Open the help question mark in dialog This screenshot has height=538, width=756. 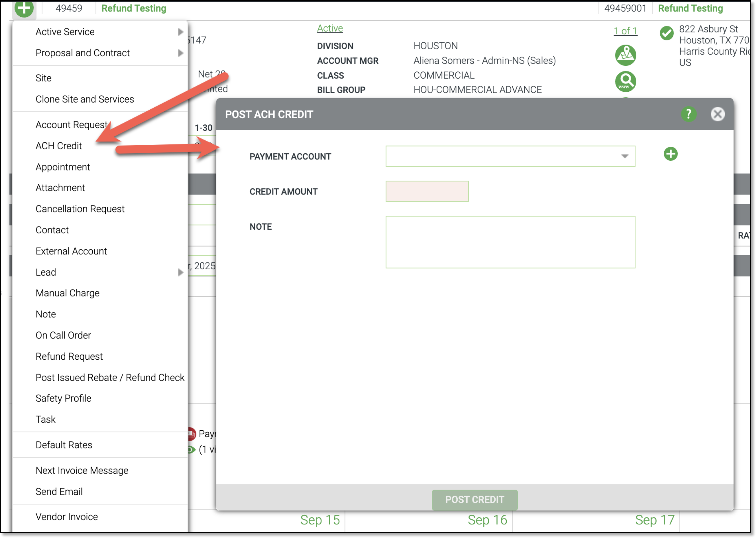click(x=688, y=114)
